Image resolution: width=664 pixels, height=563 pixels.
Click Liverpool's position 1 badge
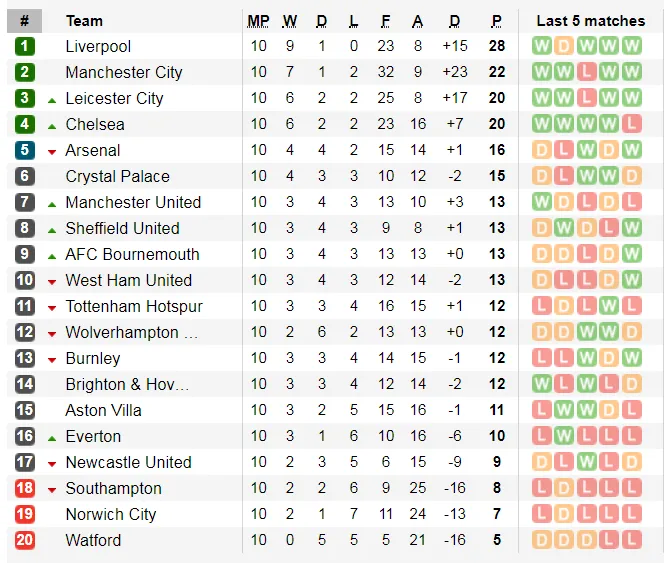tap(25, 46)
